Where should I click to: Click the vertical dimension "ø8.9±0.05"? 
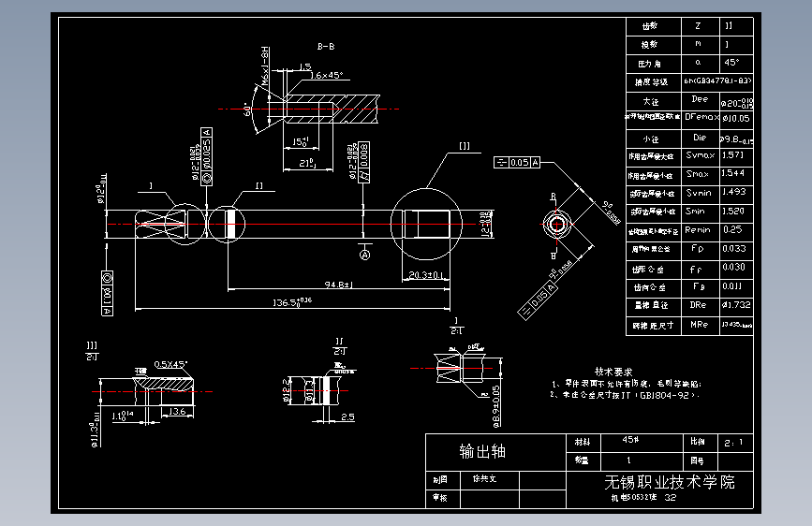pyautogui.click(x=496, y=406)
